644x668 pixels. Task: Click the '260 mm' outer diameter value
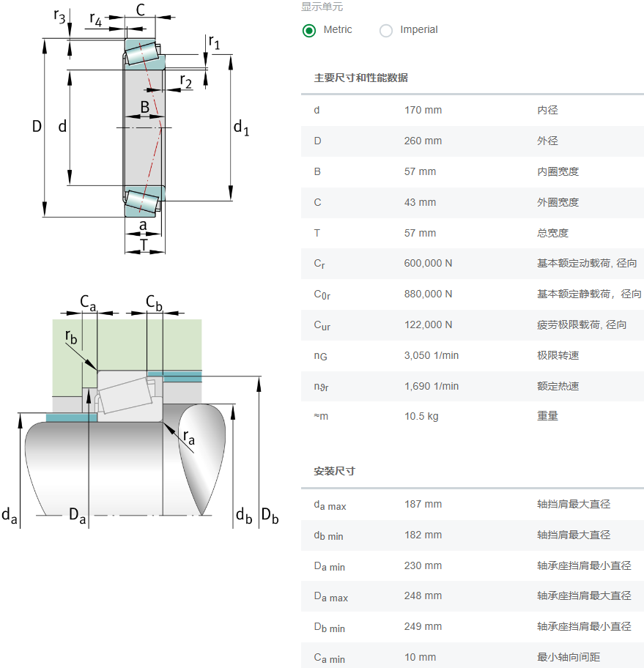pos(423,141)
